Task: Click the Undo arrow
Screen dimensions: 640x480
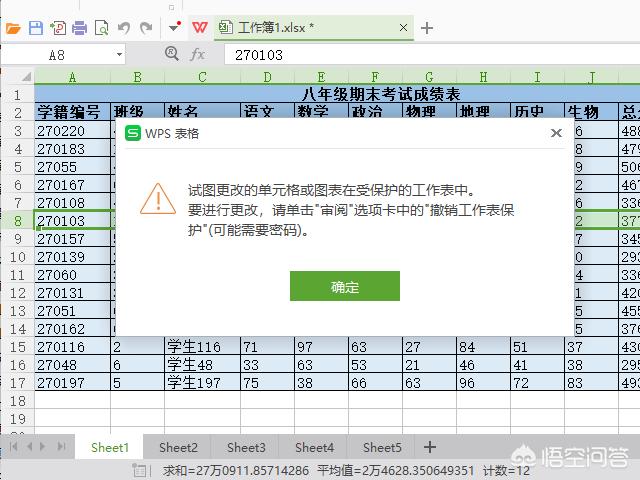Action: pos(124,28)
